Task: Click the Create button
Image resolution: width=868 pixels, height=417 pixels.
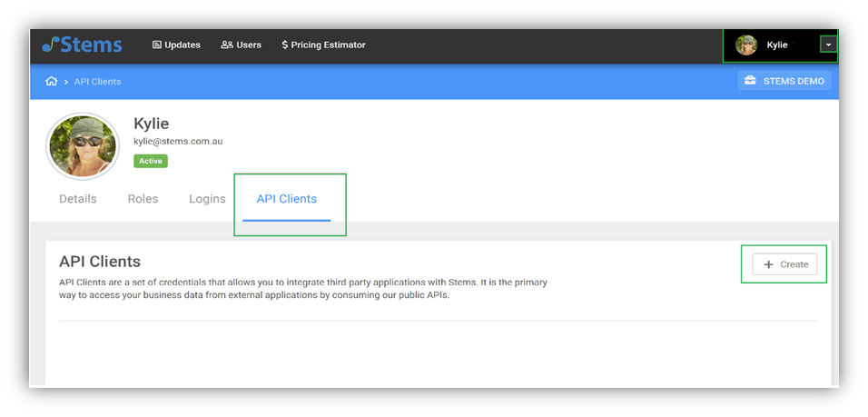Action: (x=784, y=264)
